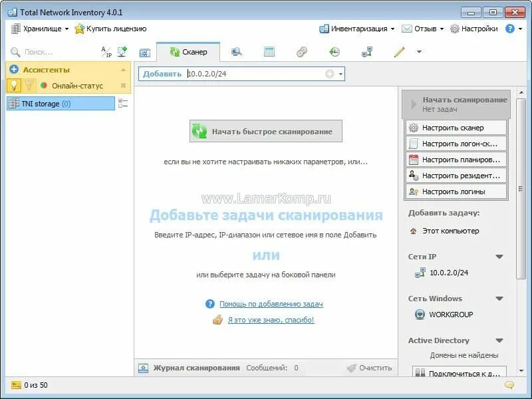Image resolution: width=532 pixels, height=399 pixels.
Task: Add Этот компьютер task
Action: pyautogui.click(x=444, y=231)
